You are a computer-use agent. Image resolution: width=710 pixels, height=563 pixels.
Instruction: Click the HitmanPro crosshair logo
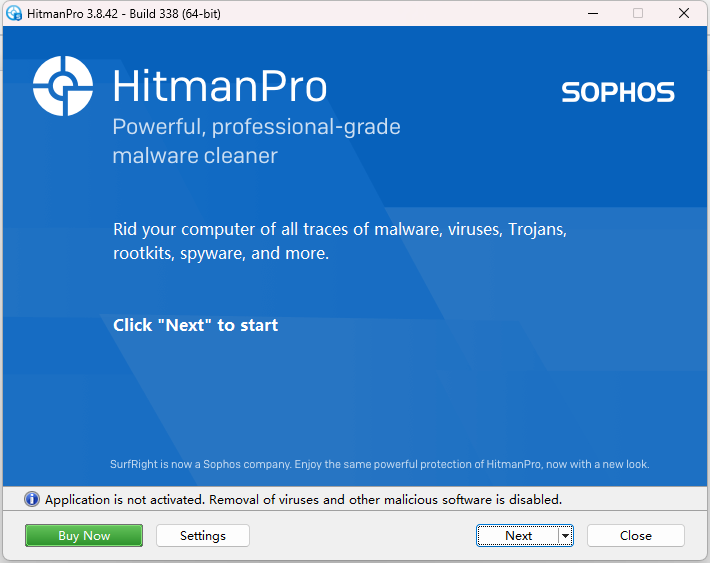(63, 86)
